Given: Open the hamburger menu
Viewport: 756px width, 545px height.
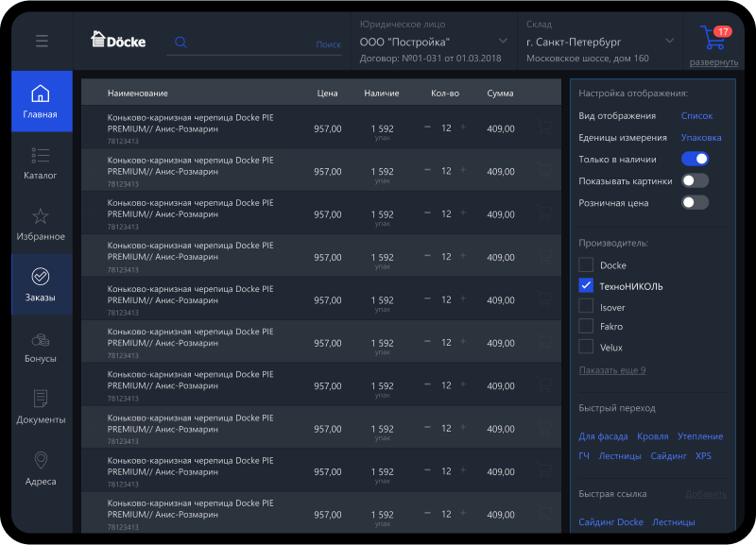Looking at the screenshot, I should click(x=42, y=41).
